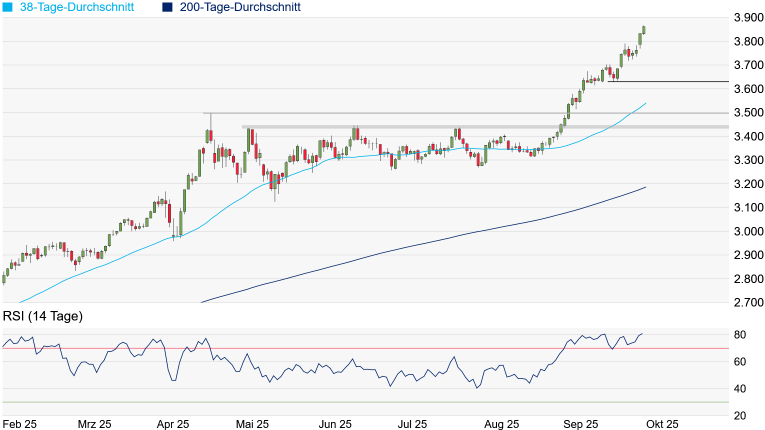
Task: Click the Mai 25 date label
Action: point(252,424)
